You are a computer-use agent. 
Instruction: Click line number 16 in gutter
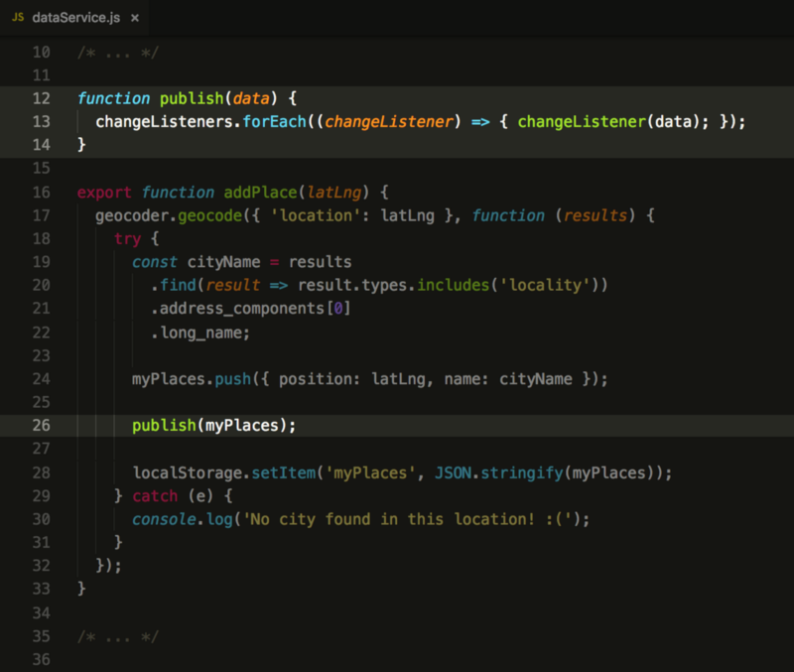point(41,193)
